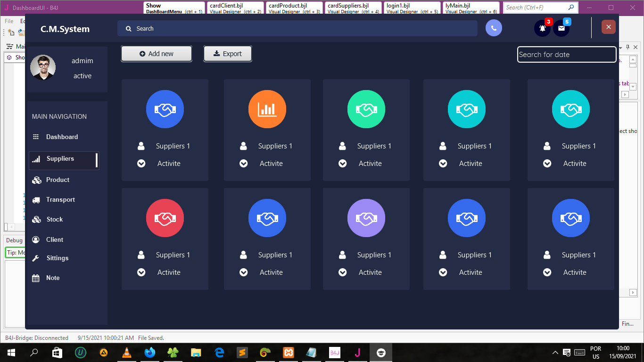Switch to the lyMain.bjl tab
Image resolution: width=644 pixels, height=362 pixels.
[471, 8]
